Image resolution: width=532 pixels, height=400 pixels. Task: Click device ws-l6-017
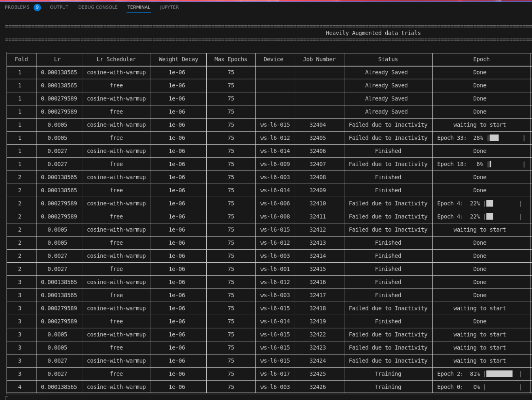pyautogui.click(x=275, y=374)
